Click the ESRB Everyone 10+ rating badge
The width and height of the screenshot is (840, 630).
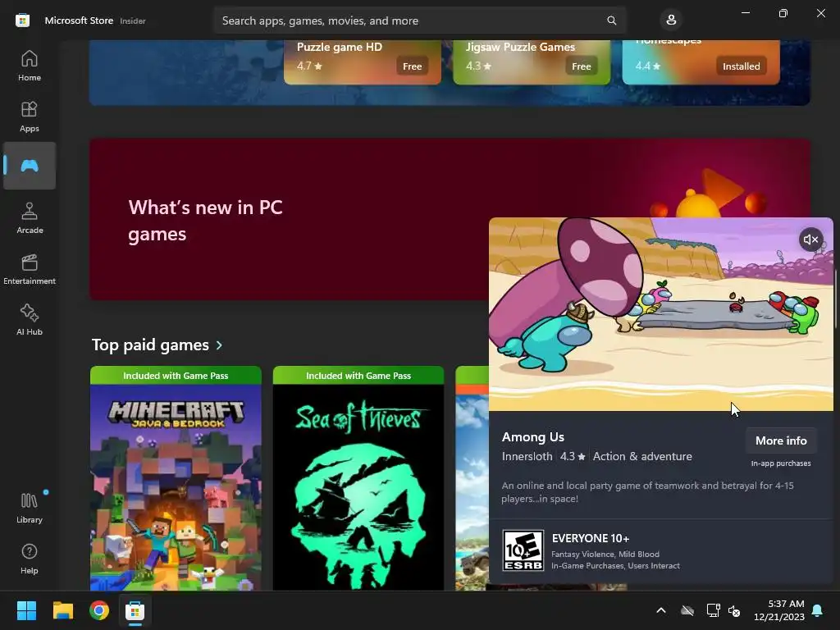pos(523,550)
